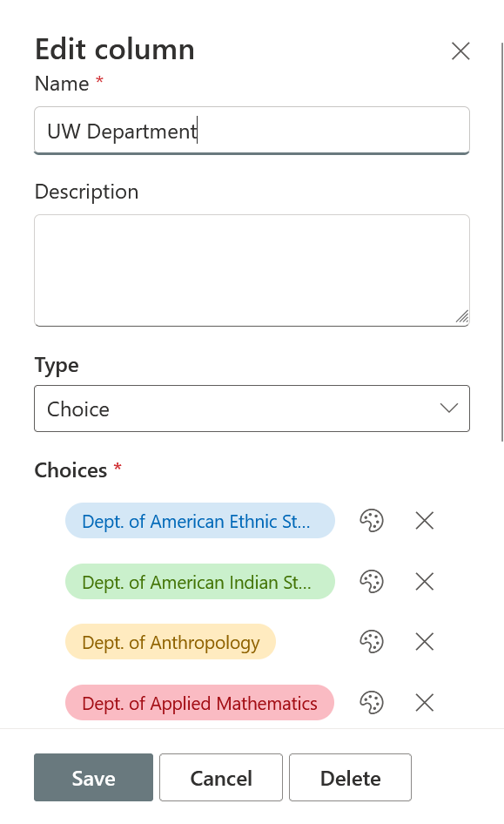This screenshot has height=824, width=504.
Task: Remove the Dept. of American Indian St choice
Action: (424, 581)
